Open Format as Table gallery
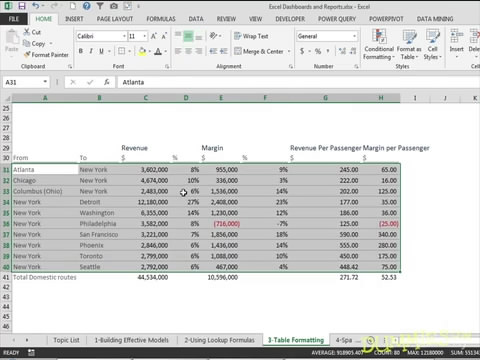Screen dimensions: 480x360 point(409,44)
